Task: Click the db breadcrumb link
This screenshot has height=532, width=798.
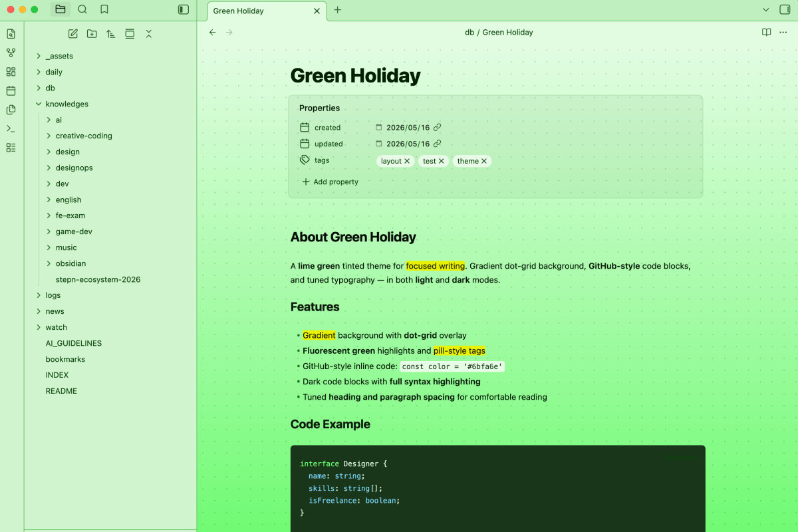Action: pyautogui.click(x=469, y=32)
